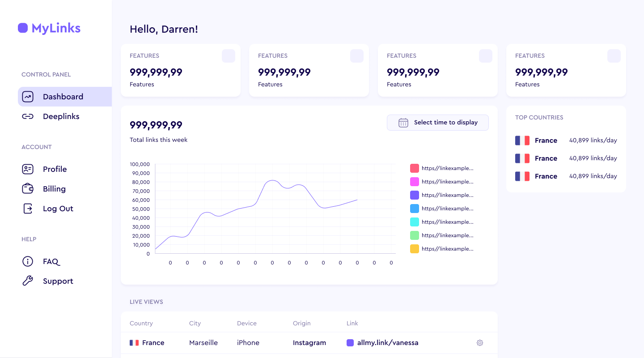Click the Dashboard chart icon in sidebar
Screen dimensions: 644x358
click(28, 97)
